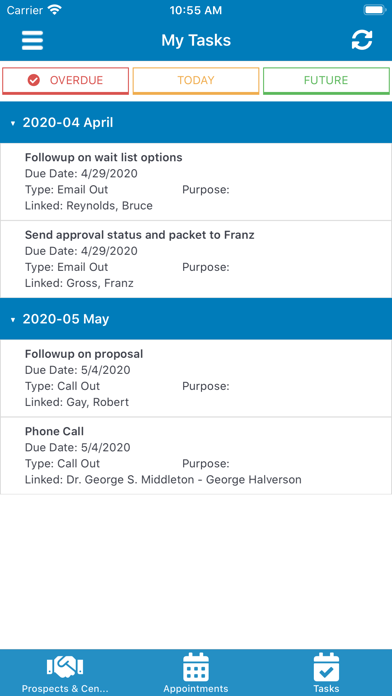
Task: Toggle the TODAY filter
Action: point(196,81)
